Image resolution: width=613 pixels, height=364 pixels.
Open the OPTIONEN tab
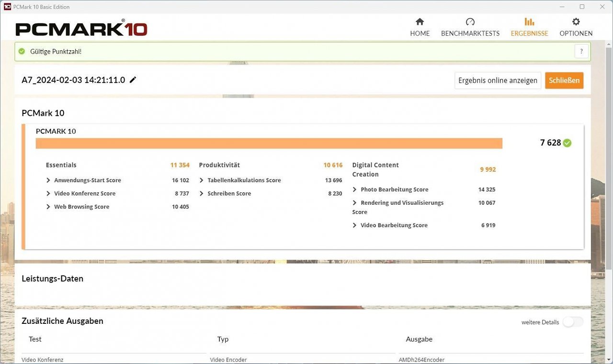click(x=576, y=28)
